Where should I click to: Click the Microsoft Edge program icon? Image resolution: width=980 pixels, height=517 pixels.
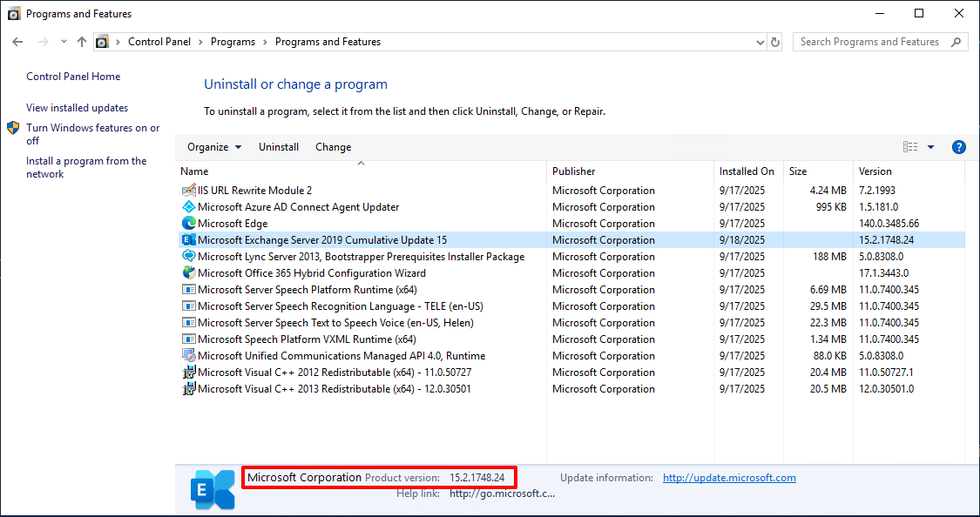point(188,224)
